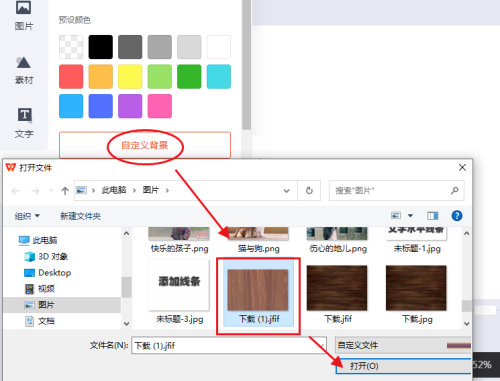
Task: Open the 图片 image tool in sidebar
Action: point(24,15)
